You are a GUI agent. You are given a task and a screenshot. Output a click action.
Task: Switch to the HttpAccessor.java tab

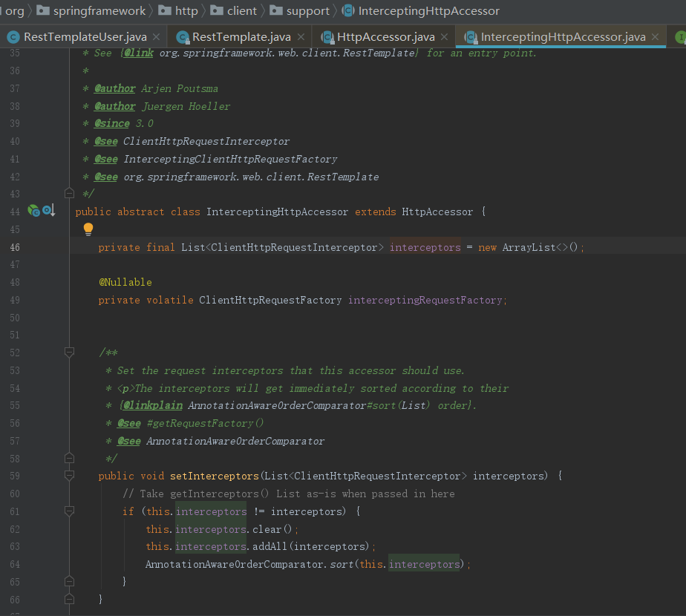point(385,37)
